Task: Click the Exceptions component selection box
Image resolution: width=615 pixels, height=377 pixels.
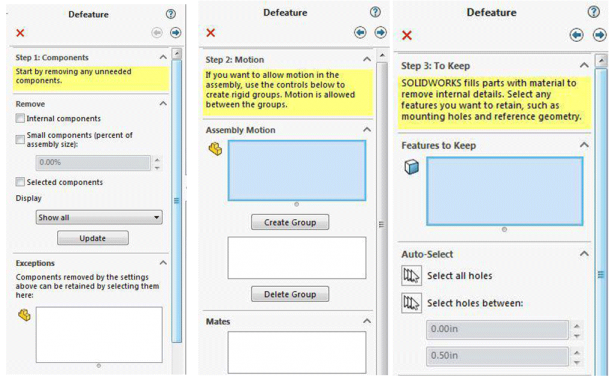Action: point(99,335)
